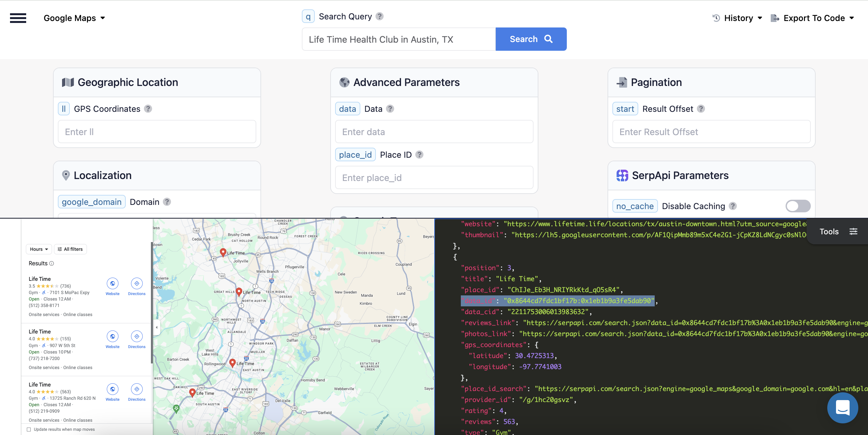This screenshot has height=435, width=868.
Task: Open the Tools panel in JSON view
Action: [x=837, y=231]
